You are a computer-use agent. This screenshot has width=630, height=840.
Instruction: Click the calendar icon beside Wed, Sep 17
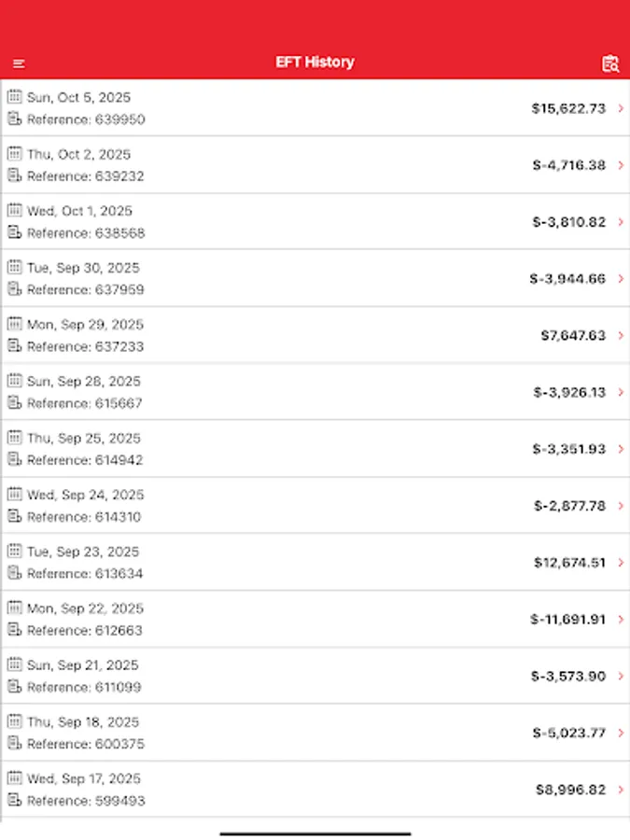(15, 777)
